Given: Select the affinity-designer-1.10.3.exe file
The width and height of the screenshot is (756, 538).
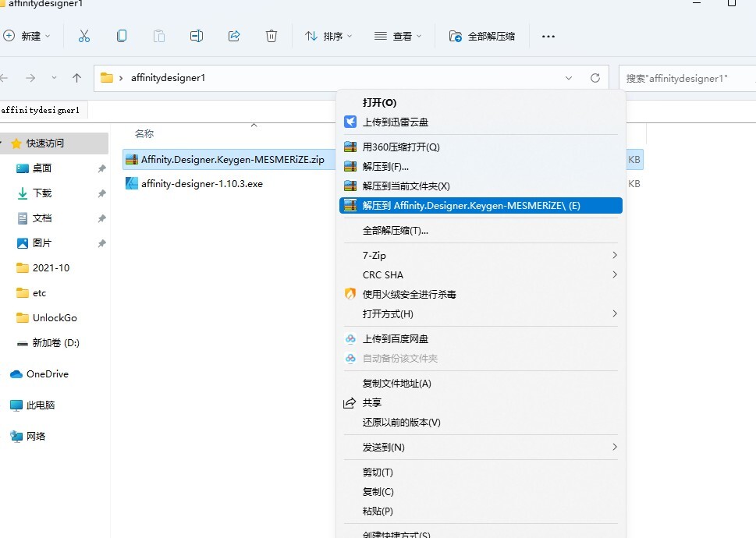Looking at the screenshot, I should point(201,183).
